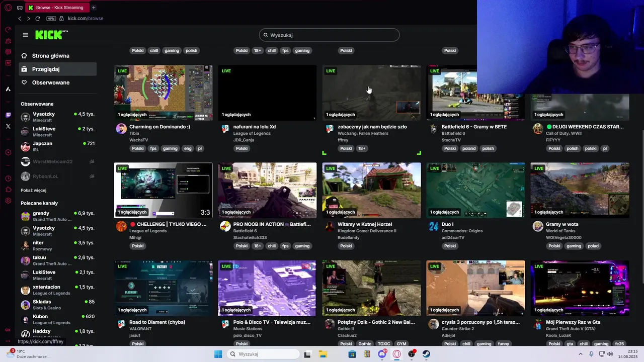Viewport: 644px width, 362px height.
Task: Open the workspaces icon next to Opera logo
Action: click(x=20, y=8)
